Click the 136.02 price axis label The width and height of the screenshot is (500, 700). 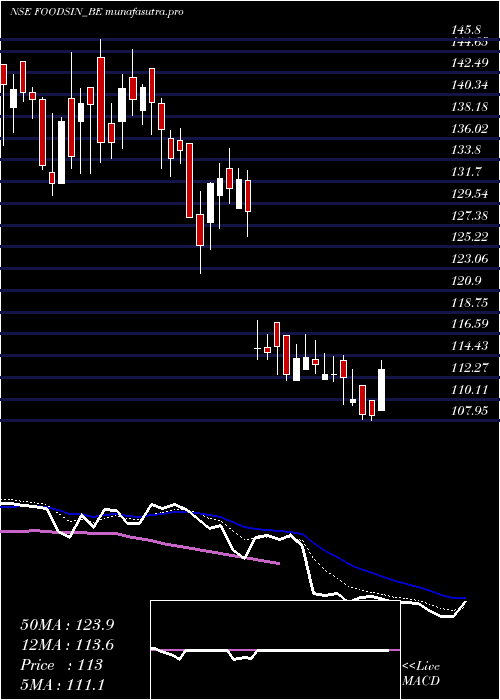(x=470, y=129)
